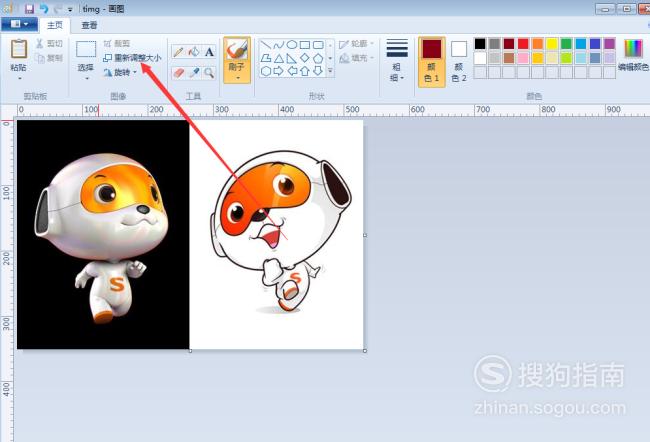
Task: Choose the Rounded rectangle shape
Action: [318, 45]
